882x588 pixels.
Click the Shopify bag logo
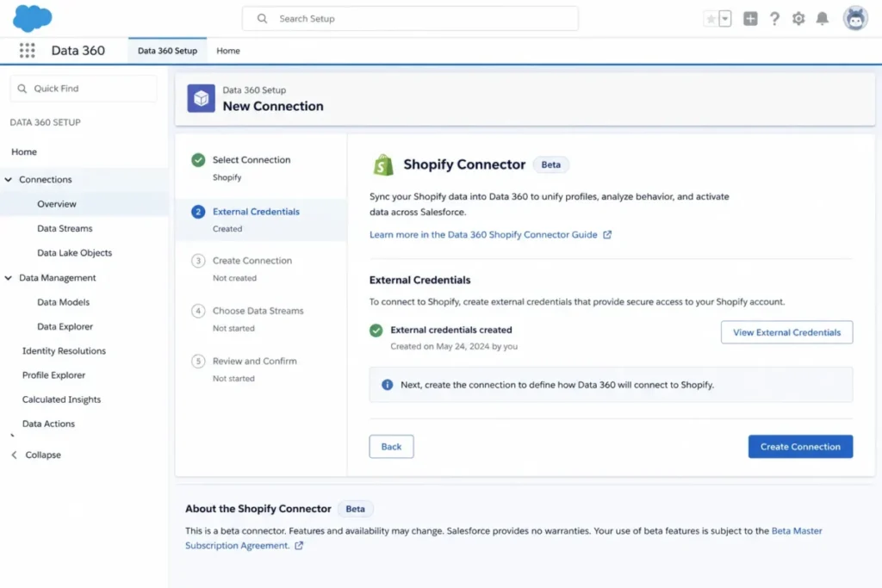(x=383, y=164)
